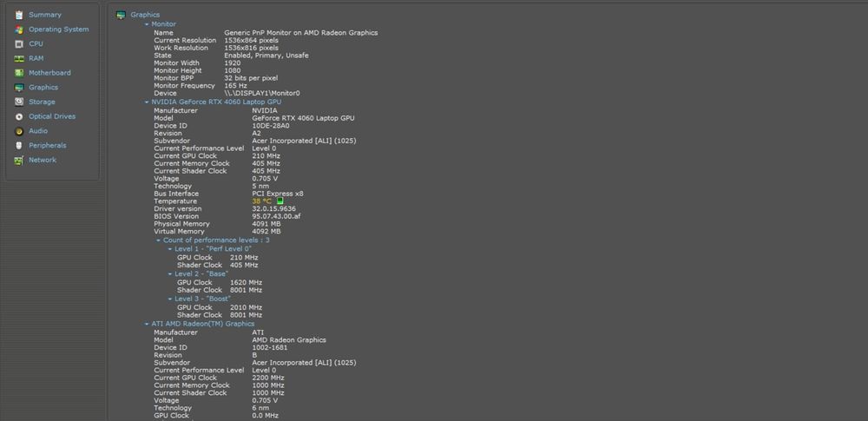Screen dimensions: 868x421
Task: Click the Network icon in sidebar
Action: coord(19,160)
